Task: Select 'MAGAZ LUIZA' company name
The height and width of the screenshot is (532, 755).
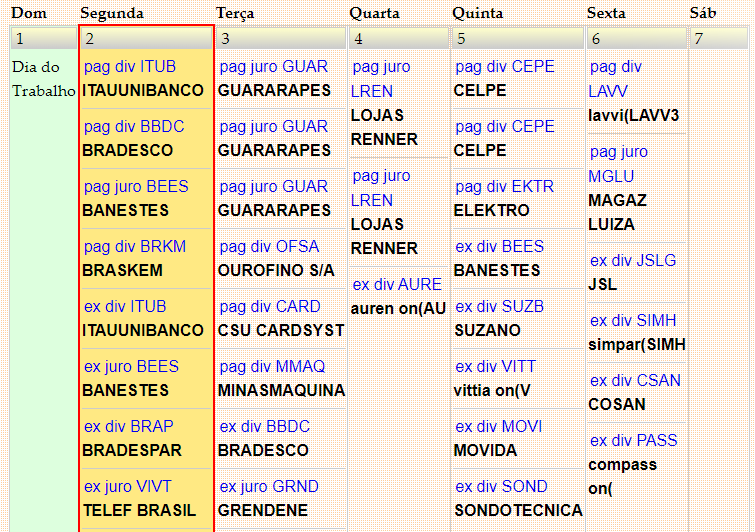Action: tap(617, 212)
